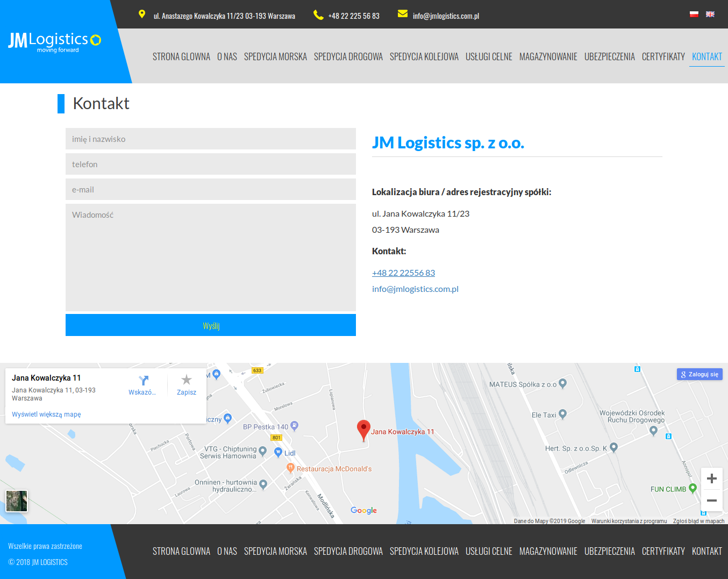Click into the Wiadomość text area
The height and width of the screenshot is (579, 728).
[x=211, y=258]
